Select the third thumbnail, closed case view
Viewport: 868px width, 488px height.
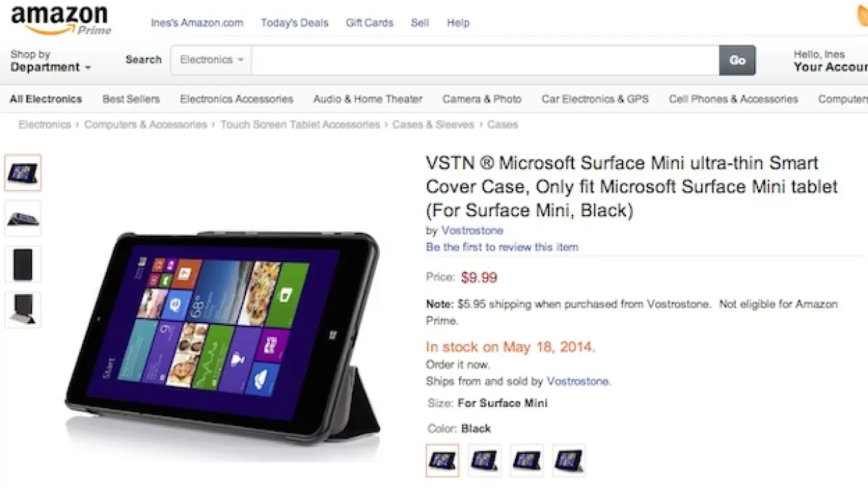(x=23, y=264)
